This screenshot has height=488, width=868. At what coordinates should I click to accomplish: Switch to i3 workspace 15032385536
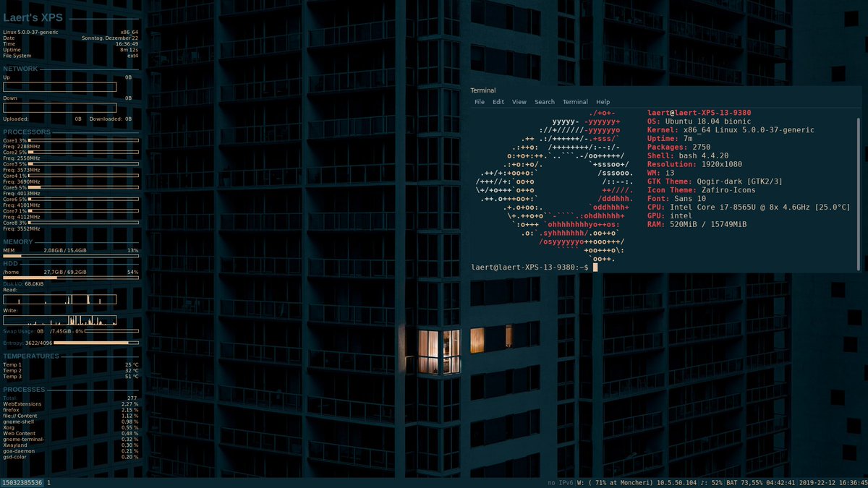(x=22, y=482)
